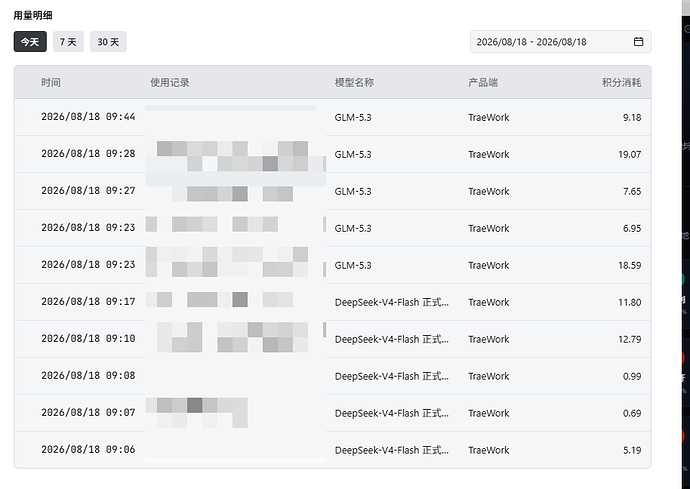Click the 12.79 points value
Image resolution: width=690 pixels, height=489 pixels.
(x=630, y=339)
